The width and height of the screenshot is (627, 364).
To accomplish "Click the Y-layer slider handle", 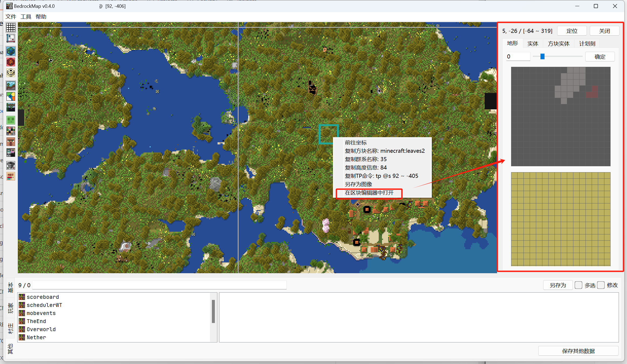I will (542, 57).
